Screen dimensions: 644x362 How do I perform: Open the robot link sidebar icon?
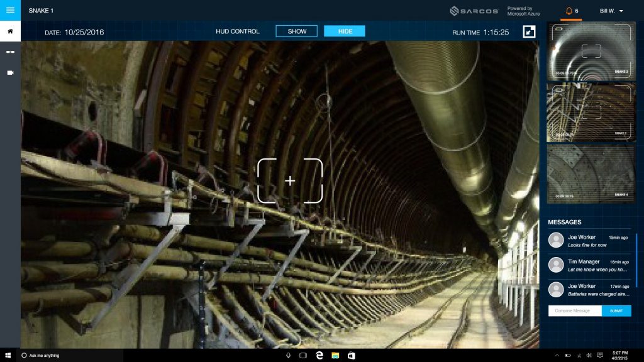coord(10,52)
